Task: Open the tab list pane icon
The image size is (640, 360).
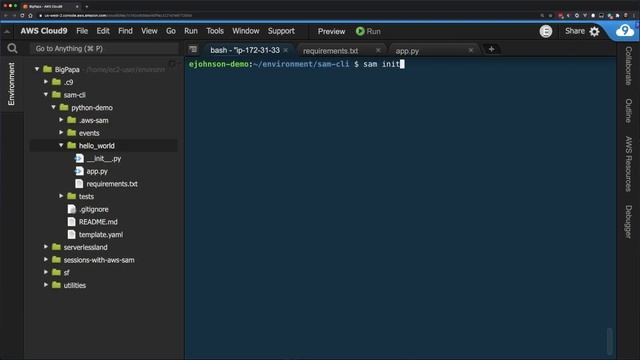Action: click(x=193, y=49)
